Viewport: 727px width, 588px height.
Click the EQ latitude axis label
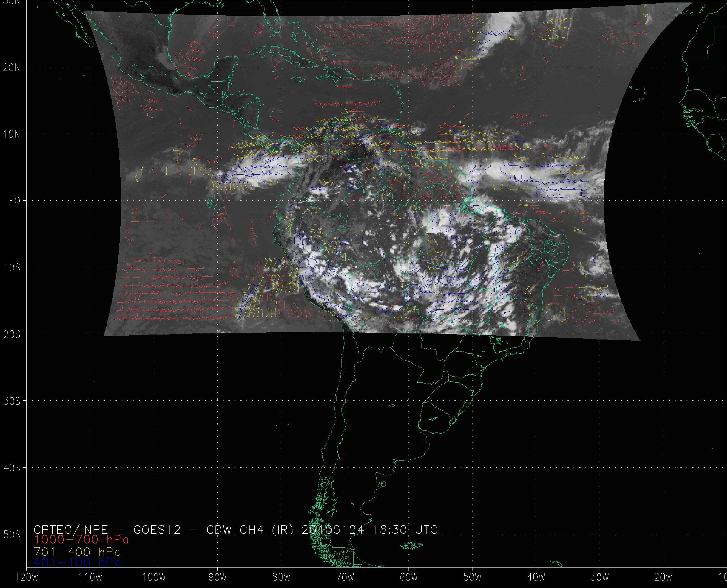pos(14,201)
